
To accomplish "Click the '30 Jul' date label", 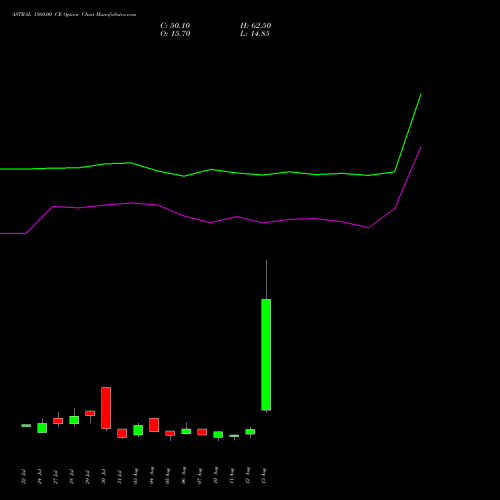I will [104, 477].
